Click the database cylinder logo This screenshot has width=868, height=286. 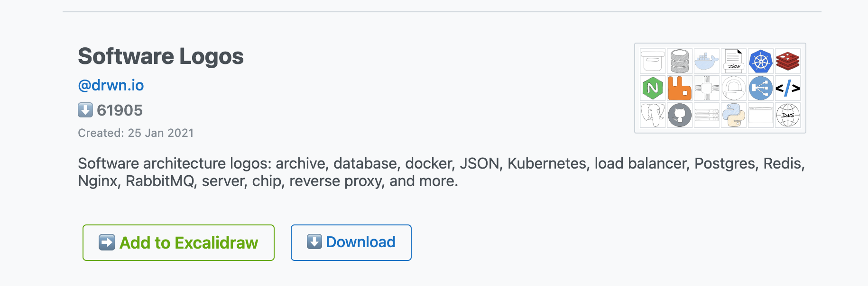coord(680,61)
